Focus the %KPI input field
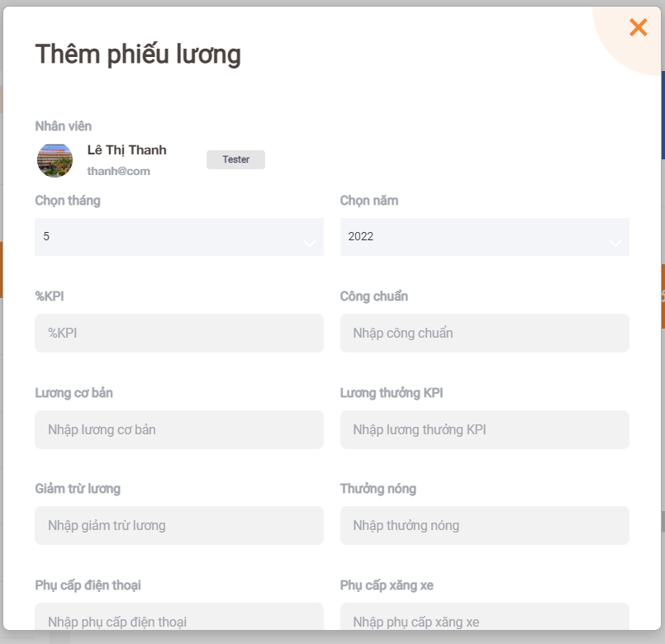Screen dimensions: 665x644 179,333
